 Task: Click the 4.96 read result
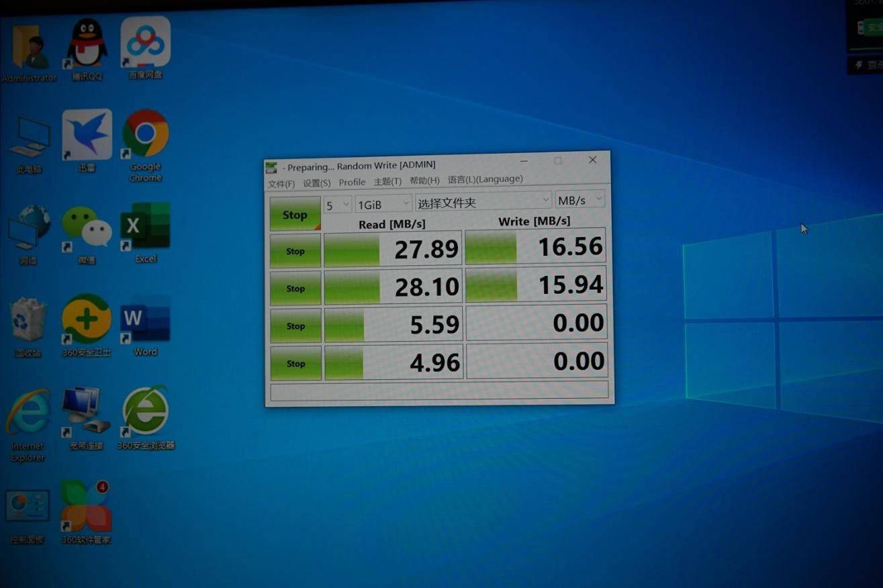(x=394, y=362)
